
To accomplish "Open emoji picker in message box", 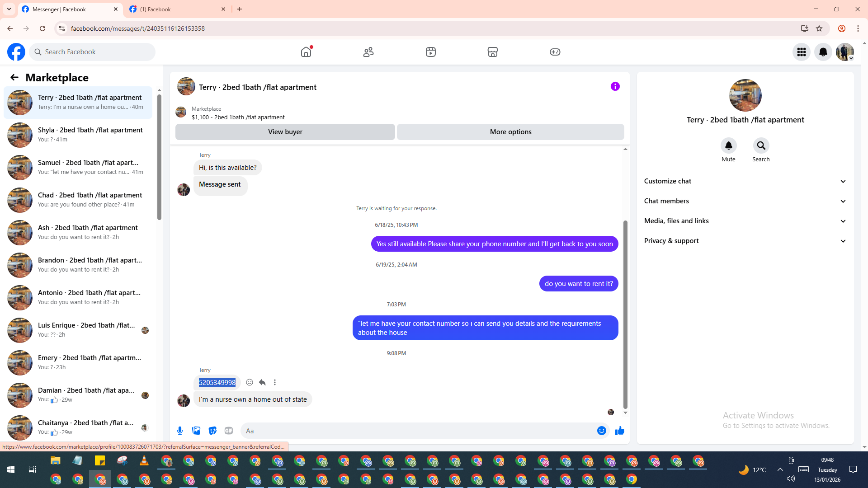I will (601, 431).
